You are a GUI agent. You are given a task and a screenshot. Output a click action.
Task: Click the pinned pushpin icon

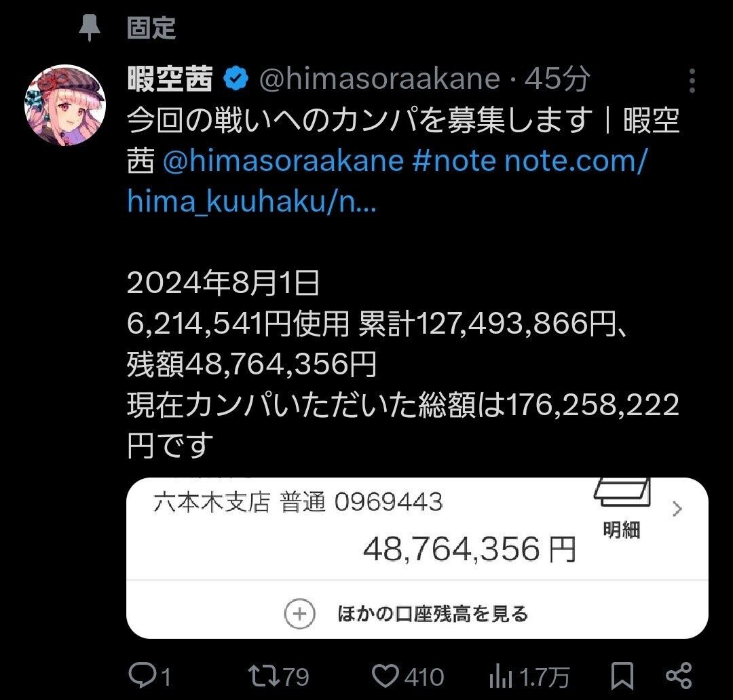click(x=90, y=27)
